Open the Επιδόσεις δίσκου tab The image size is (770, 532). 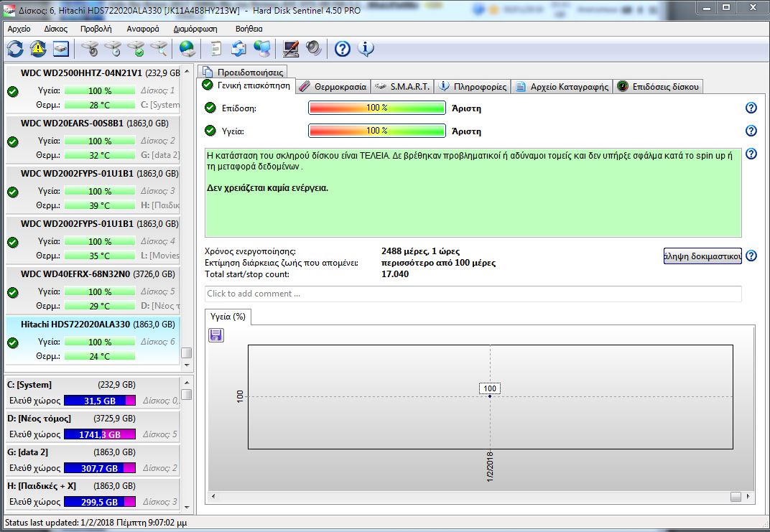[658, 87]
